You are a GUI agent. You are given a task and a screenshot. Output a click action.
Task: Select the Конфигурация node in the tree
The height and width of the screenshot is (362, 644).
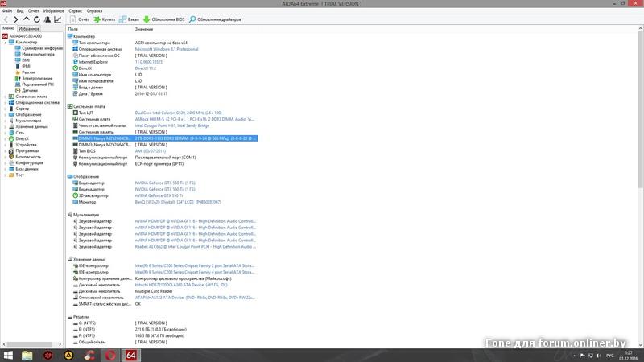coord(26,163)
